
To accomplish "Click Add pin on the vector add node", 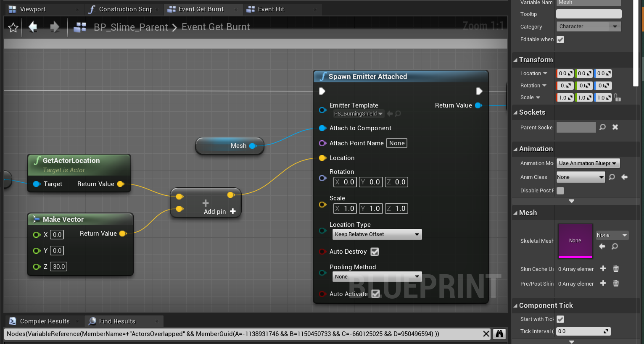I will point(220,212).
